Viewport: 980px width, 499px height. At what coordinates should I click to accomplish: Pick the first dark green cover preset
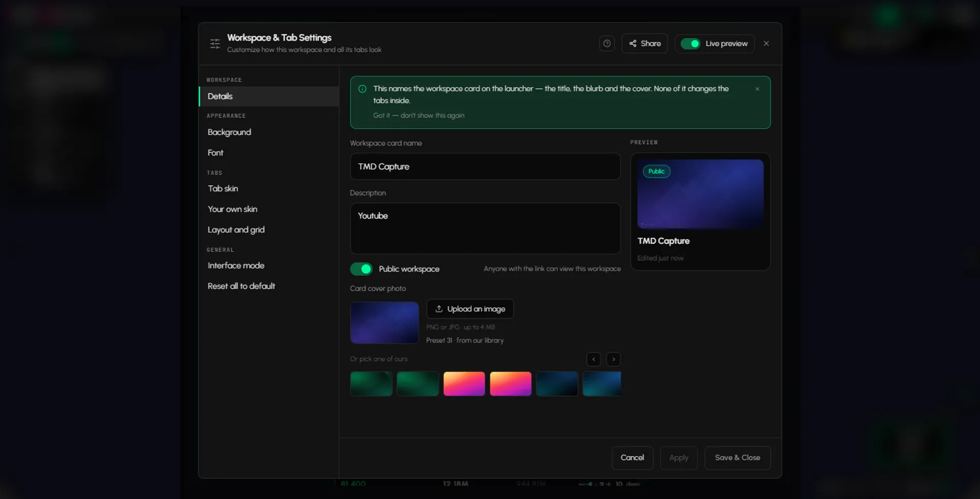click(371, 384)
